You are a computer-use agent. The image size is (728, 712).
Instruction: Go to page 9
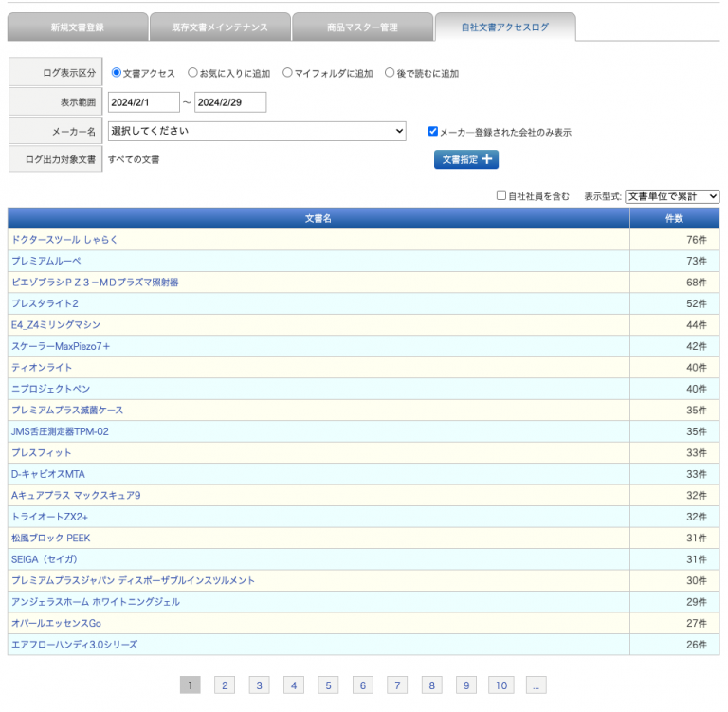(x=466, y=685)
